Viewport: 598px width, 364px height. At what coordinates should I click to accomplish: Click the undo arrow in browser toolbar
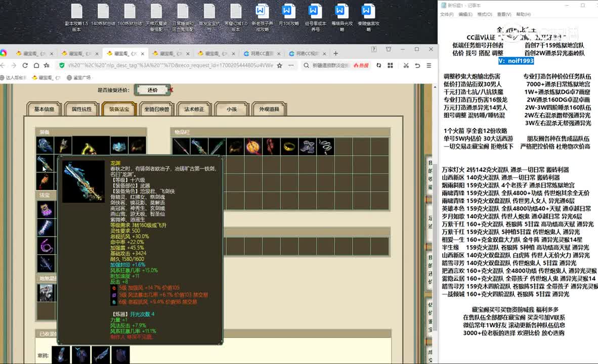pos(417,66)
